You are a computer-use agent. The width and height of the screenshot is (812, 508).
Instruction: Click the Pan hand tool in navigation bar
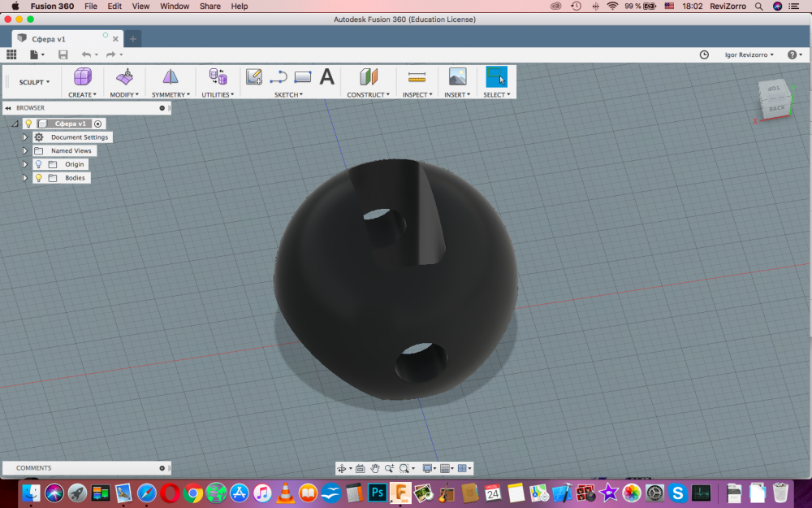pos(375,469)
